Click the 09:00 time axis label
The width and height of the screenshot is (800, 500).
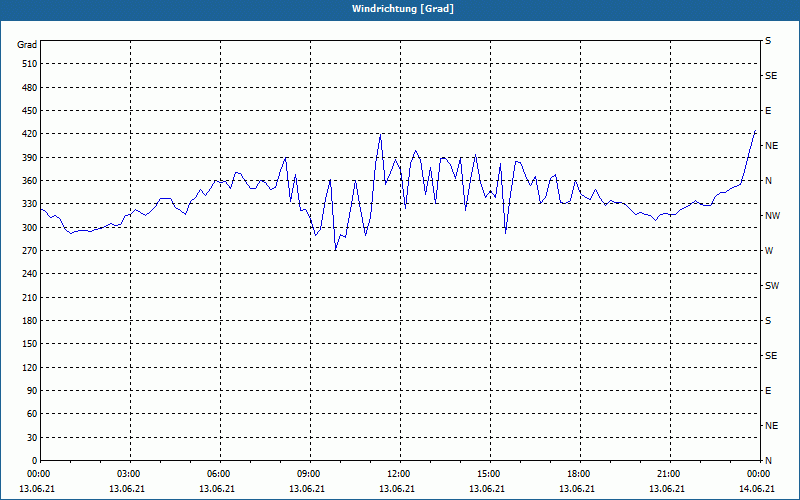pyautogui.click(x=308, y=474)
